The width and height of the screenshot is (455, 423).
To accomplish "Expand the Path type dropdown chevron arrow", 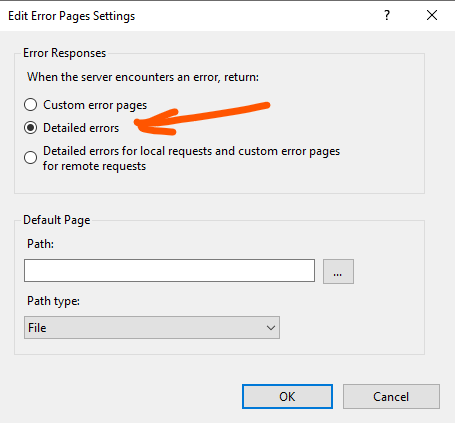I will pyautogui.click(x=271, y=328).
